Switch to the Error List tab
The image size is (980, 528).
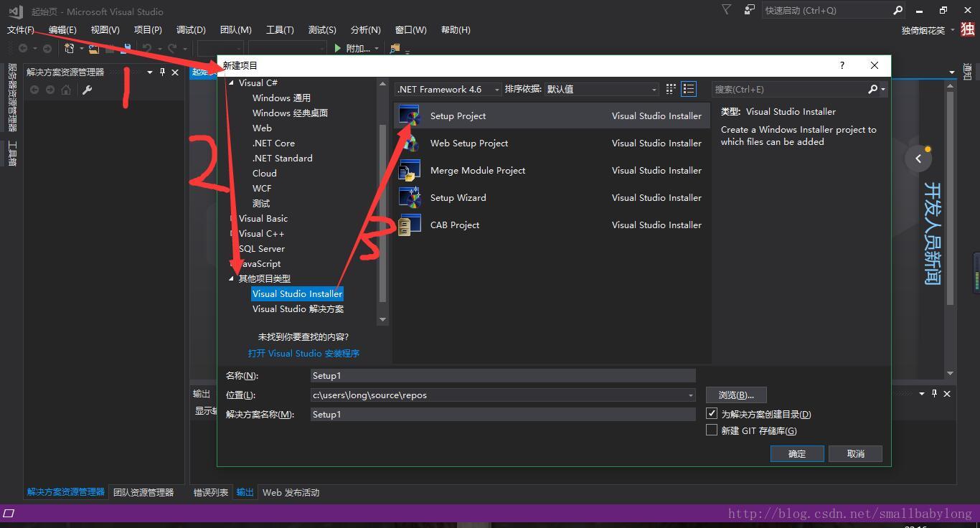point(211,492)
